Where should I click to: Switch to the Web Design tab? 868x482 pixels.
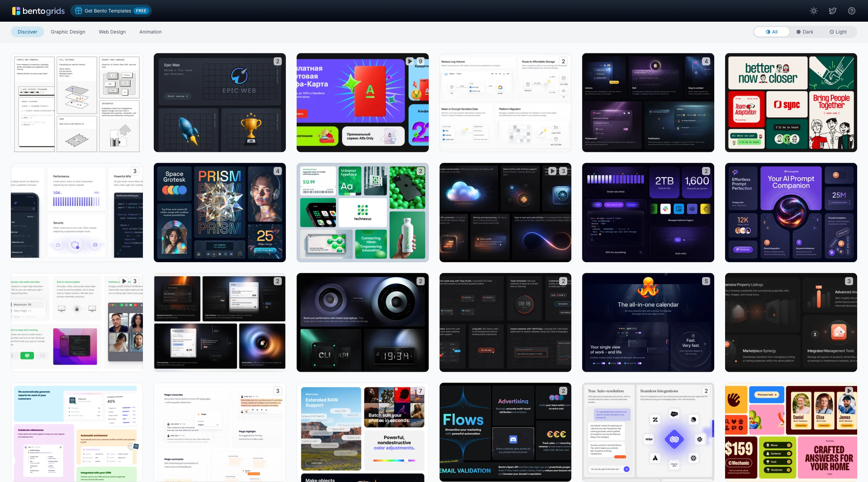(112, 32)
